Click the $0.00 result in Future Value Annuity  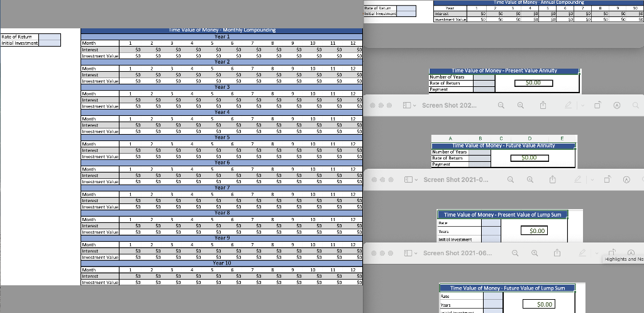(529, 158)
